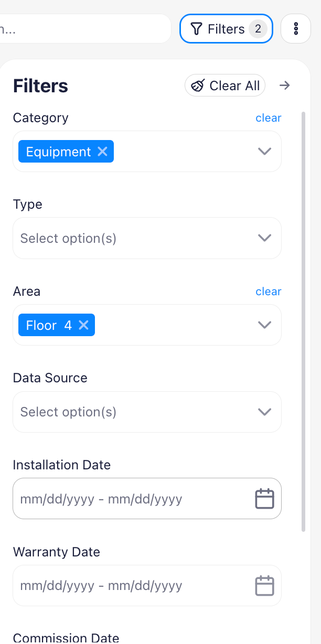Open the Warranty Date calendar icon
Image resolution: width=321 pixels, height=644 pixels.
pyautogui.click(x=264, y=585)
